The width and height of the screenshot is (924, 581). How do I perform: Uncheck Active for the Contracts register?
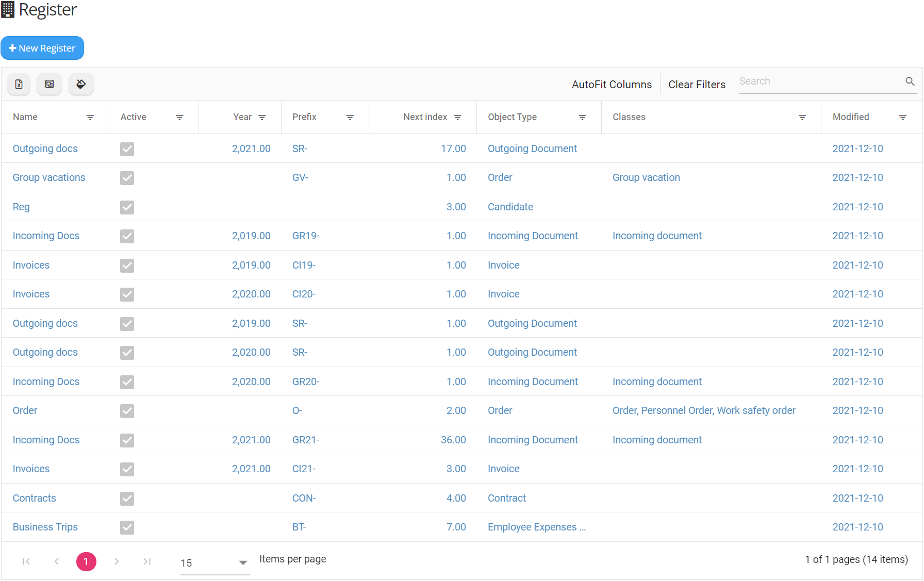pyautogui.click(x=127, y=499)
